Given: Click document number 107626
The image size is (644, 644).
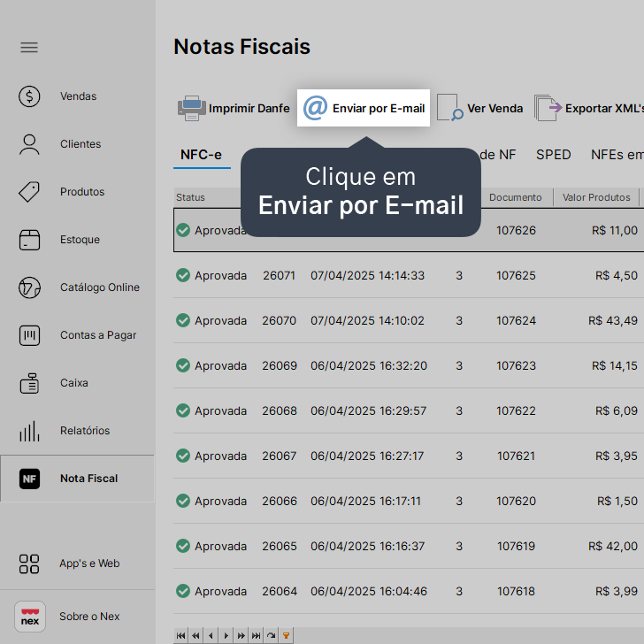Looking at the screenshot, I should point(516,230).
